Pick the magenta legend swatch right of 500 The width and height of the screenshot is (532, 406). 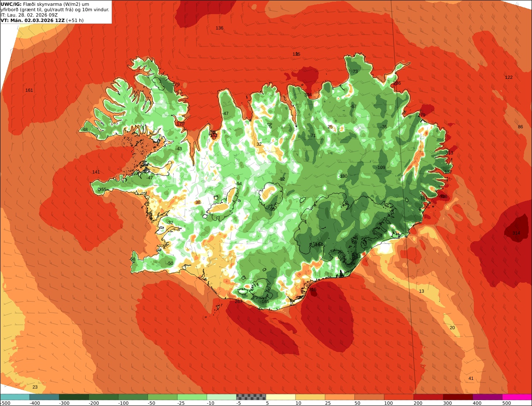click(517, 397)
